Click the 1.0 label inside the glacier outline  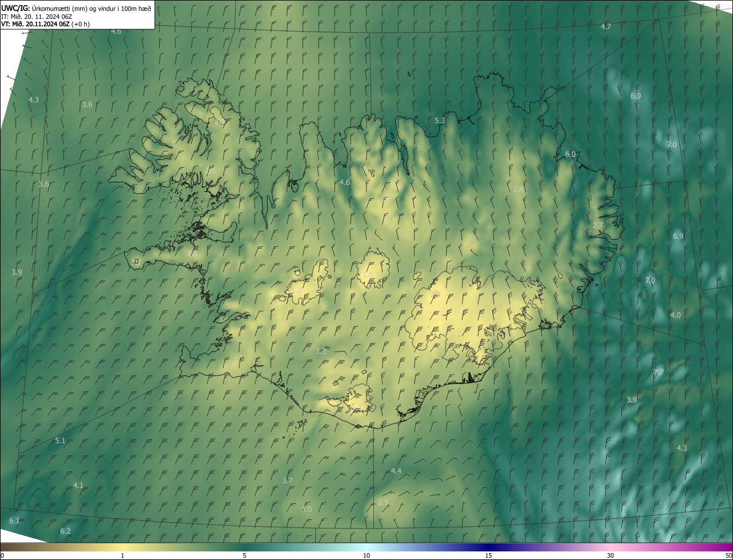[368, 275]
